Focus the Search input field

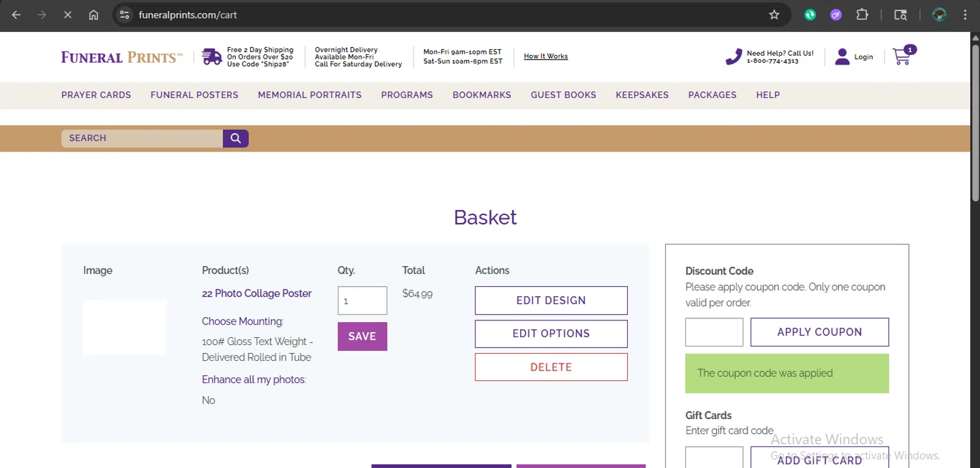[x=142, y=138]
